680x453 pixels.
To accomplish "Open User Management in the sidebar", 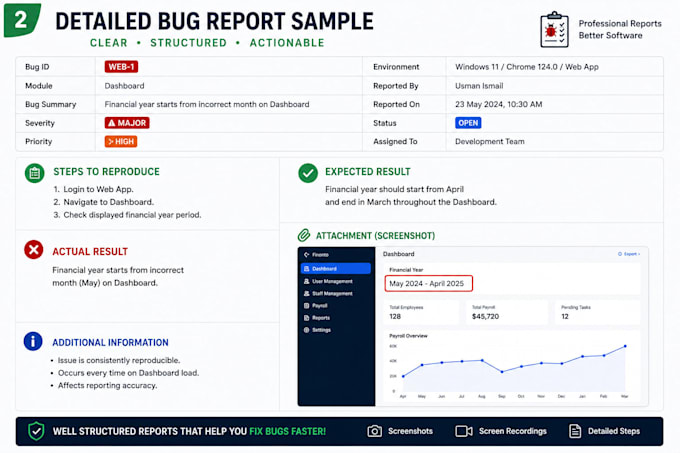I will coord(332,281).
